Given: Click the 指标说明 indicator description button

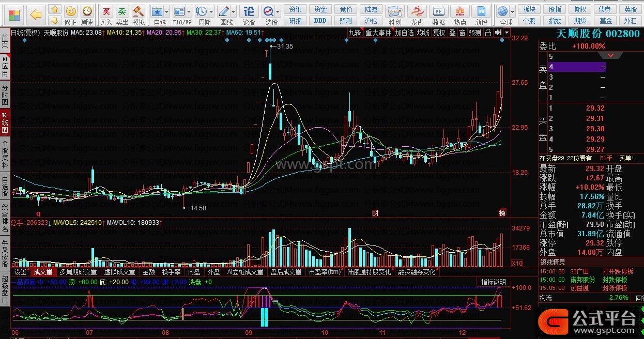Looking at the screenshot, I should tap(494, 282).
